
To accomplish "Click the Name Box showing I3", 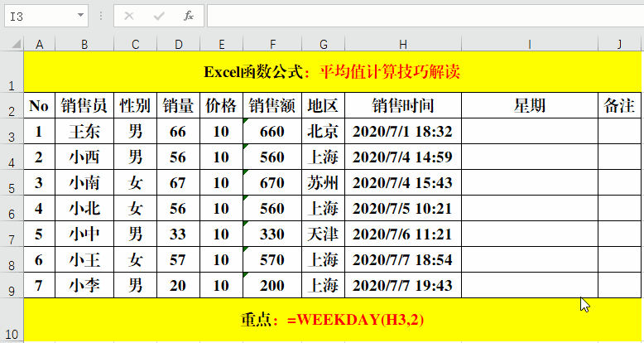I will 46,16.
